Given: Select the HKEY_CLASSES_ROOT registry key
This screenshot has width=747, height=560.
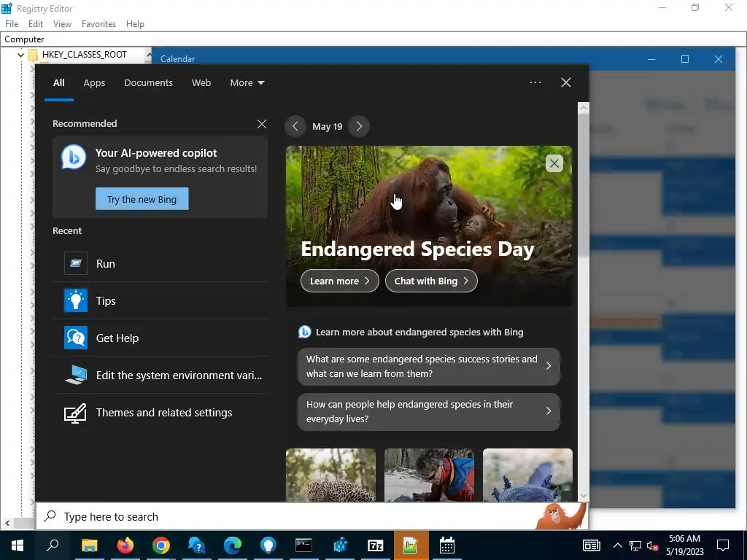Looking at the screenshot, I should pos(85,55).
